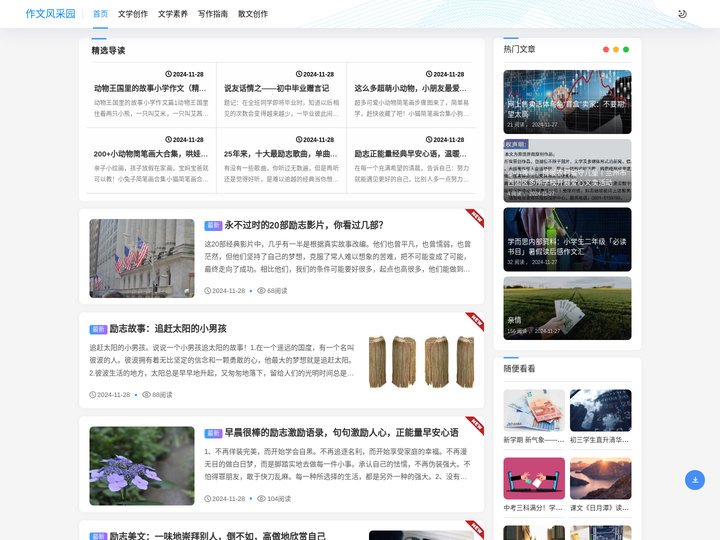The image size is (720, 540).
Task: Go to the 首页 tab
Action: (100, 14)
